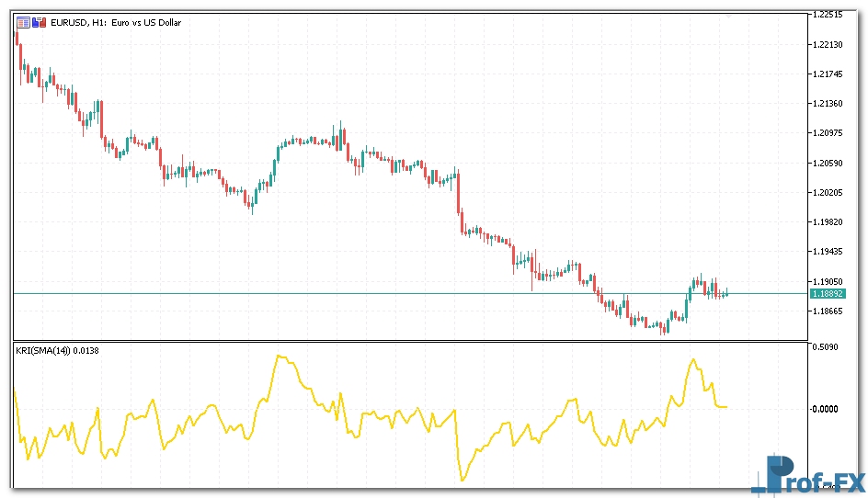Screen dimensions: 868x498
Task: Click the 1.22130 price scale label
Action: [827, 44]
